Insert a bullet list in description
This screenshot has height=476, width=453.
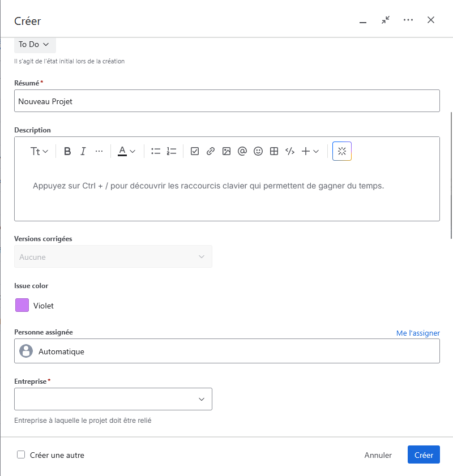(156, 151)
